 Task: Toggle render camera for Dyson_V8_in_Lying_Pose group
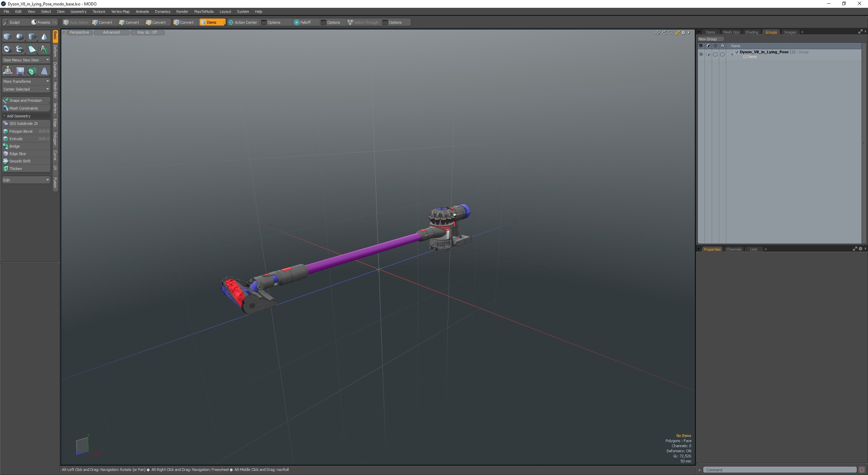[x=708, y=54]
